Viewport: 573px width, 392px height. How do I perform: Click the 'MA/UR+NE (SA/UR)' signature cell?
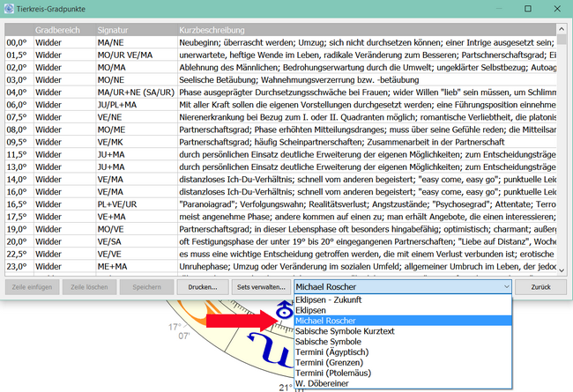[137, 92]
